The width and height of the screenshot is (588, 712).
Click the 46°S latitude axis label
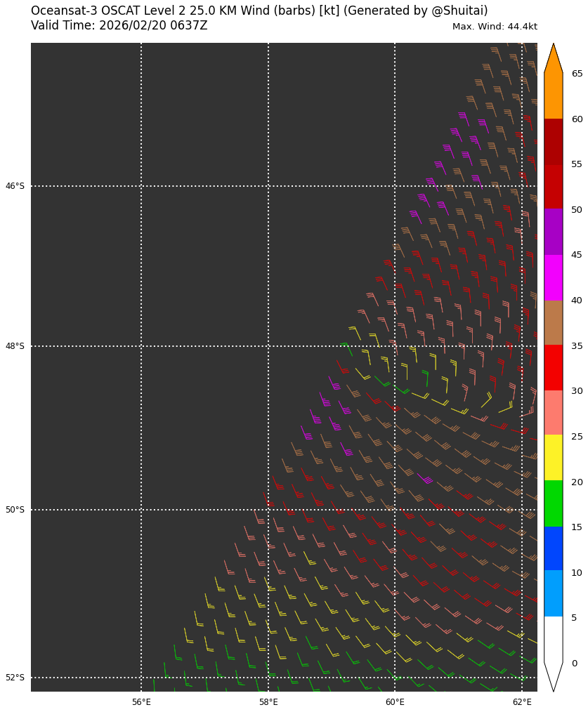point(15,186)
